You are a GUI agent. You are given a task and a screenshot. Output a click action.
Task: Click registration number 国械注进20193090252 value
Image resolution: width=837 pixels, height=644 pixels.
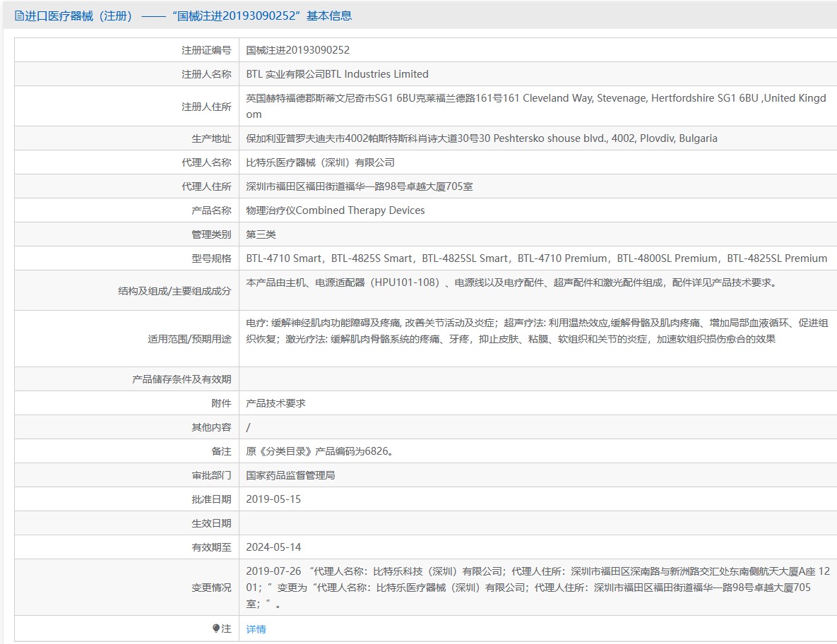click(x=298, y=50)
